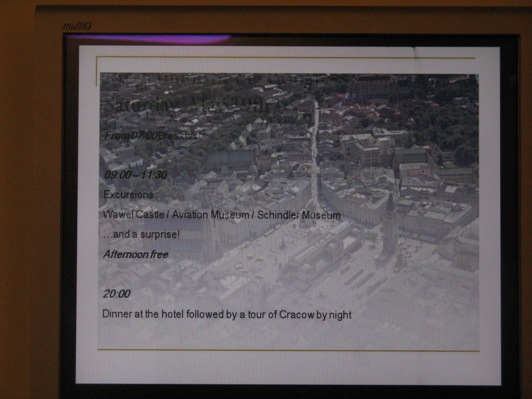The image size is (532, 399).
Task: Click the Wawel Castle text
Action: click(133, 215)
